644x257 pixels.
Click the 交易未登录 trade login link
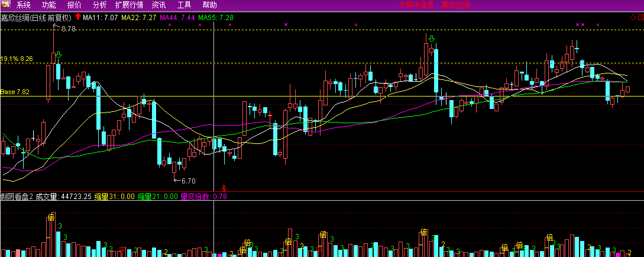[416, 5]
